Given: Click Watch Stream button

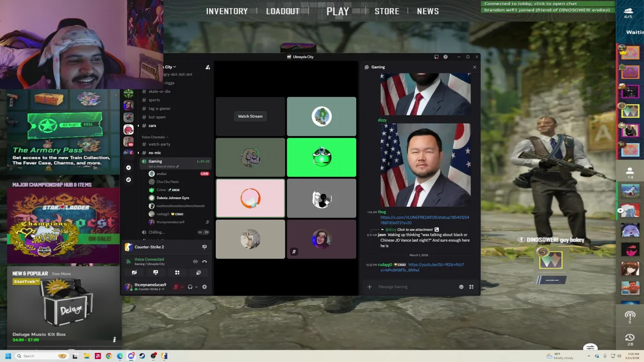Looking at the screenshot, I should (x=250, y=116).
